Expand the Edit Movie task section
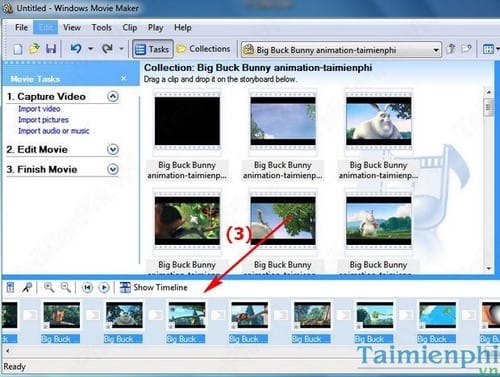Viewport: 500px width, 377px height. tap(113, 149)
